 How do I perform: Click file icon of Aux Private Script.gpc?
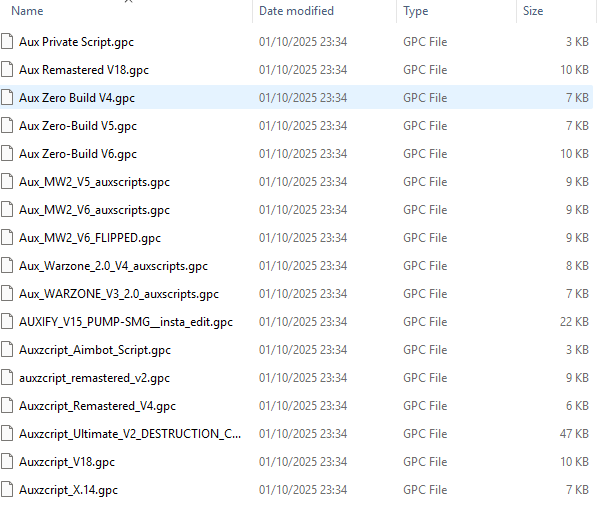pyautogui.click(x=7, y=42)
